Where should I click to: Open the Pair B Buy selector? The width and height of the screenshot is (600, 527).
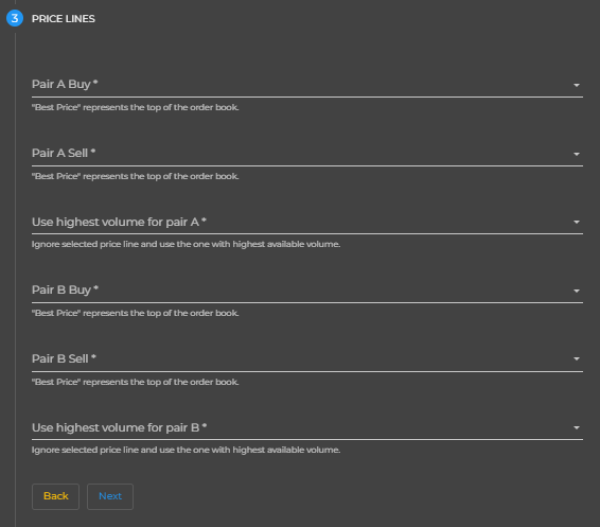pos(307,290)
